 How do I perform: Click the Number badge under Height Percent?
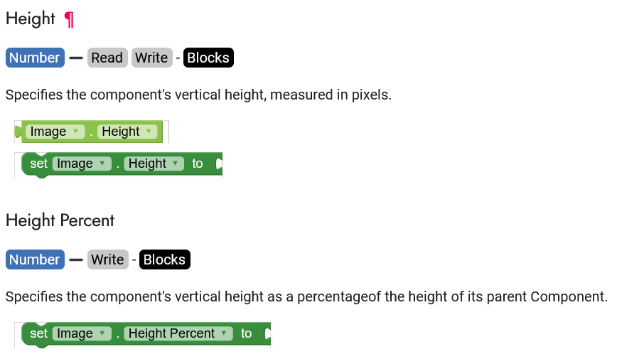pos(35,259)
